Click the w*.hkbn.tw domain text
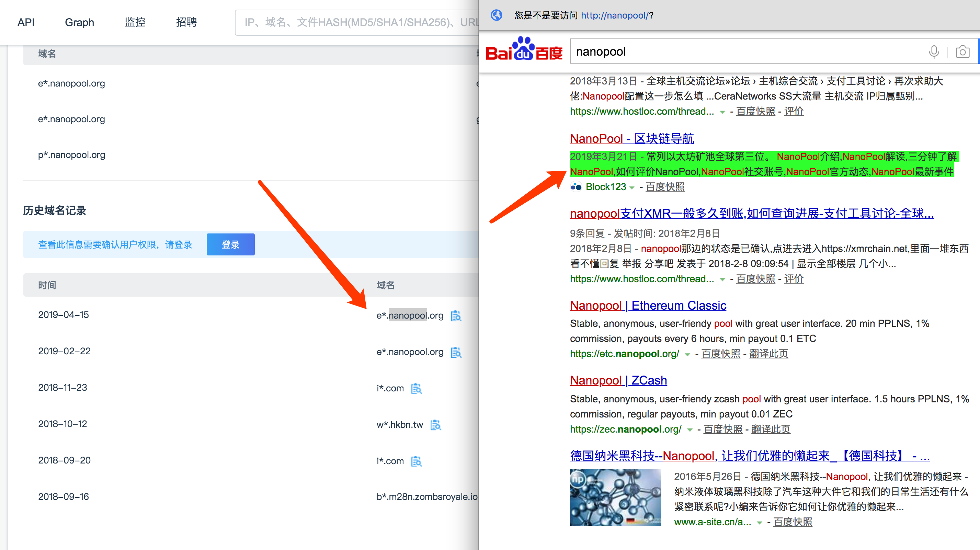Viewport: 980px width, 550px height. pos(399,424)
